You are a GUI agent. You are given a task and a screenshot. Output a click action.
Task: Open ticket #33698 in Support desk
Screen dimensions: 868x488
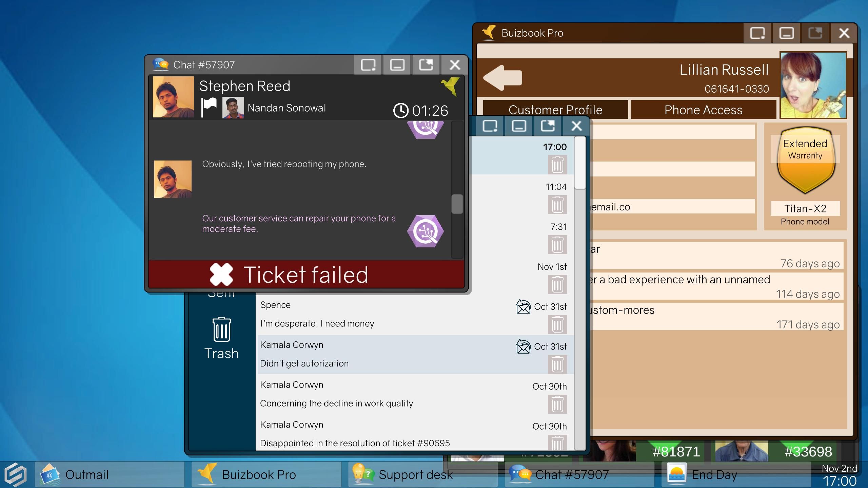coord(808,451)
